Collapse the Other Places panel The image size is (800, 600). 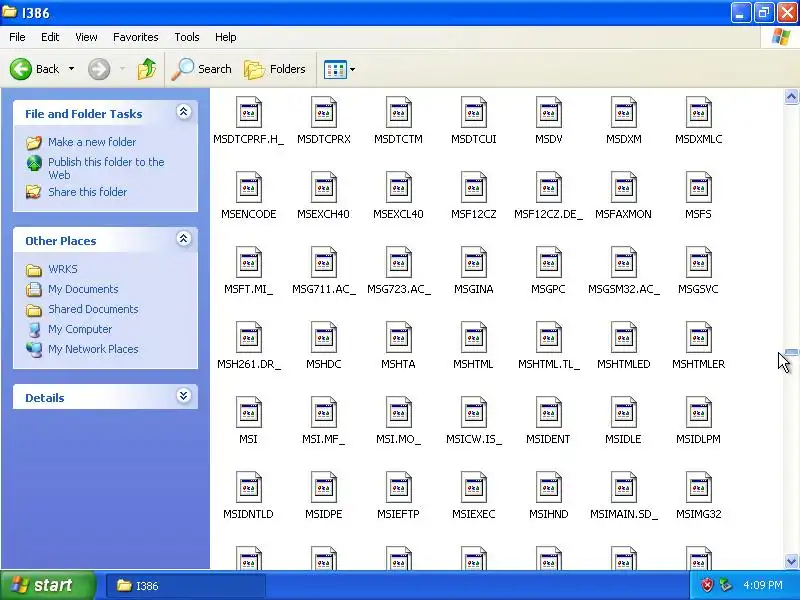(183, 239)
